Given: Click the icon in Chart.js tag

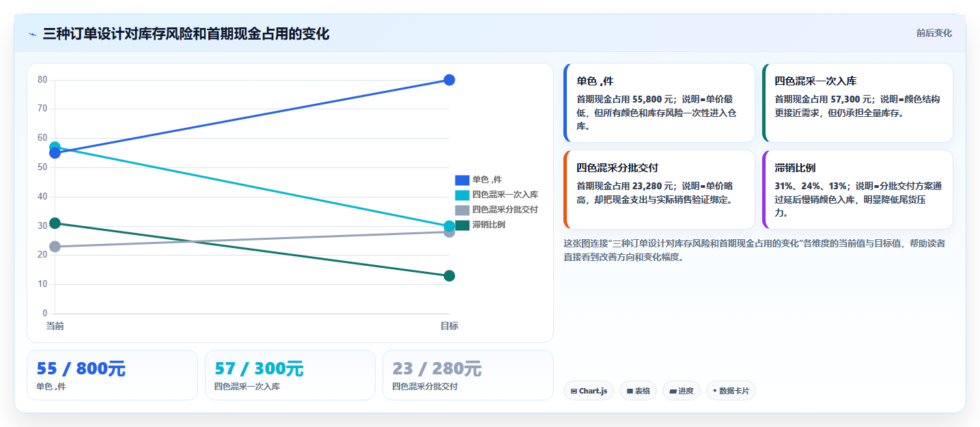Looking at the screenshot, I should click(574, 391).
